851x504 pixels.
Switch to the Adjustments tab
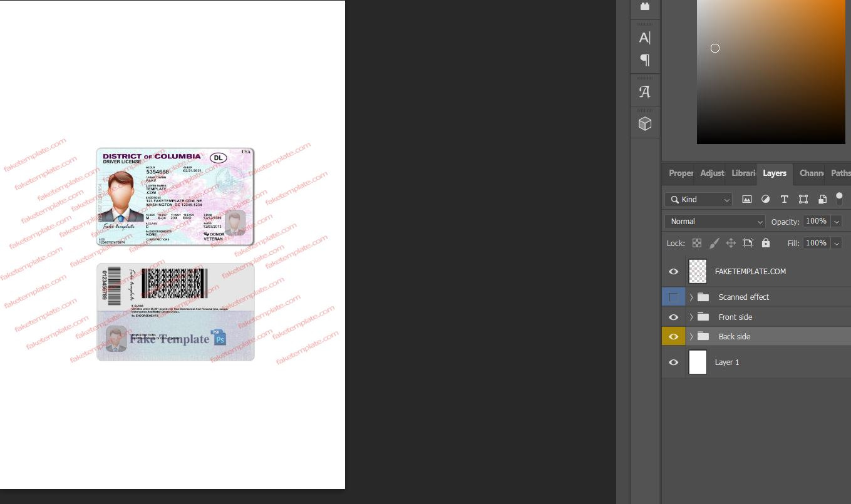click(711, 173)
